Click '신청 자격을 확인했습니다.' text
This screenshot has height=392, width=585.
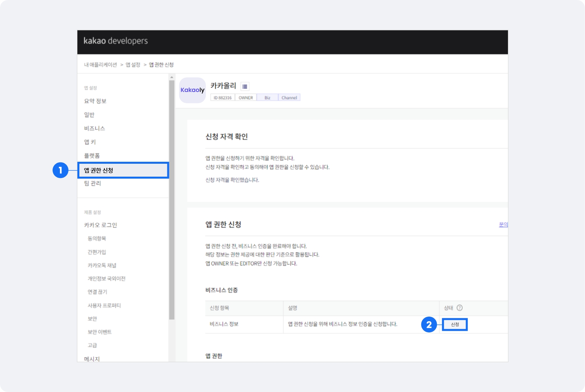[x=232, y=180]
